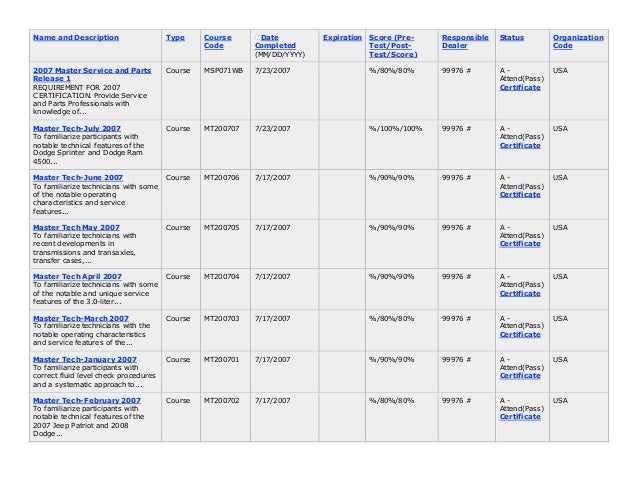The image size is (638, 493).
Task: Click A - Attend(Pass) status in Master Tech May row
Action: [522, 231]
